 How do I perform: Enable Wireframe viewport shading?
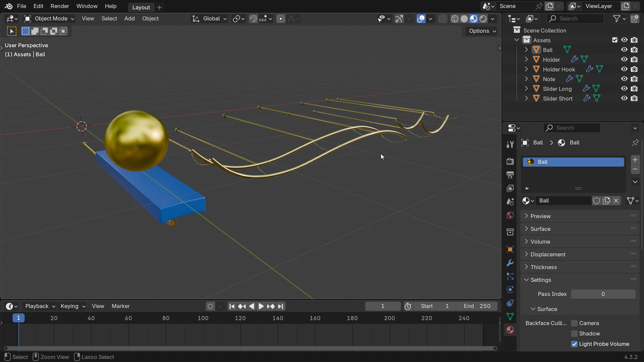click(x=455, y=18)
